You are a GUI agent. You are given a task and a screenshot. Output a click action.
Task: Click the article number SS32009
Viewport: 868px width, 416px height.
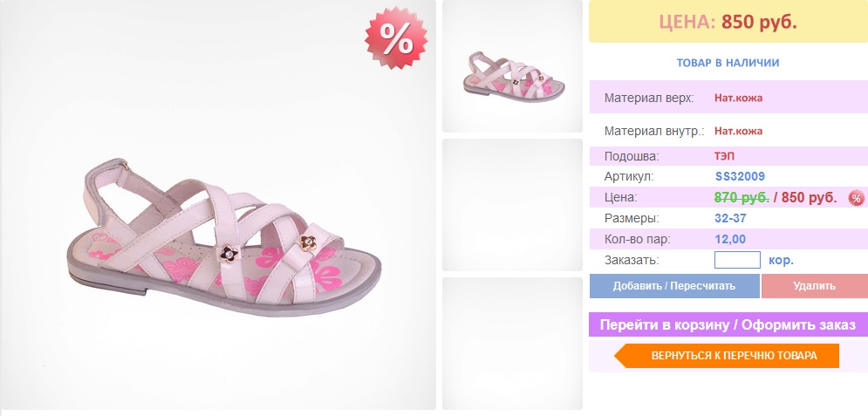[740, 176]
